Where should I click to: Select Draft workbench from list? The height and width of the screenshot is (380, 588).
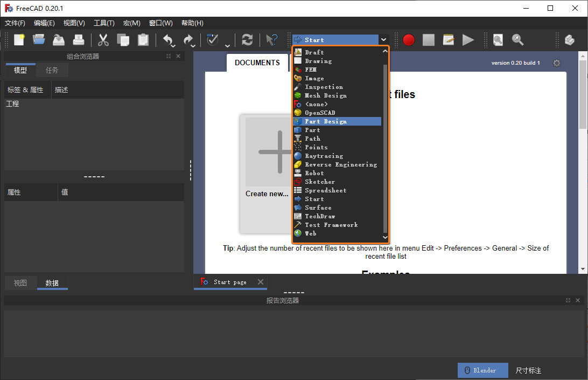tap(337, 52)
